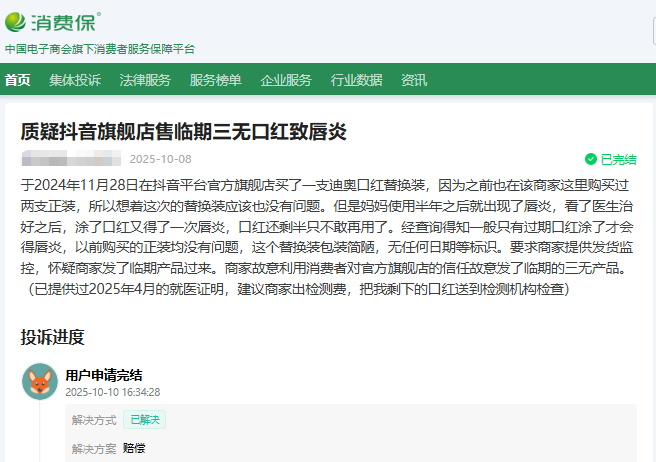Click the 用户申请完结 entry title

pyautogui.click(x=104, y=375)
